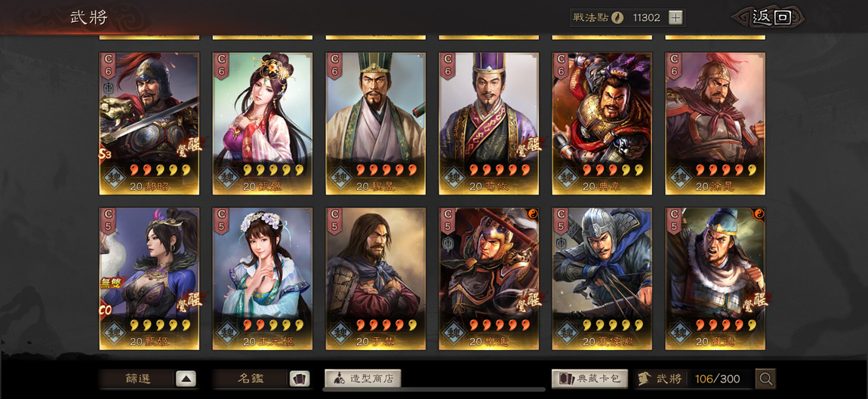The image size is (868, 399).
Task: Click the 武將 106/300 count indicator
Action: pos(694,379)
